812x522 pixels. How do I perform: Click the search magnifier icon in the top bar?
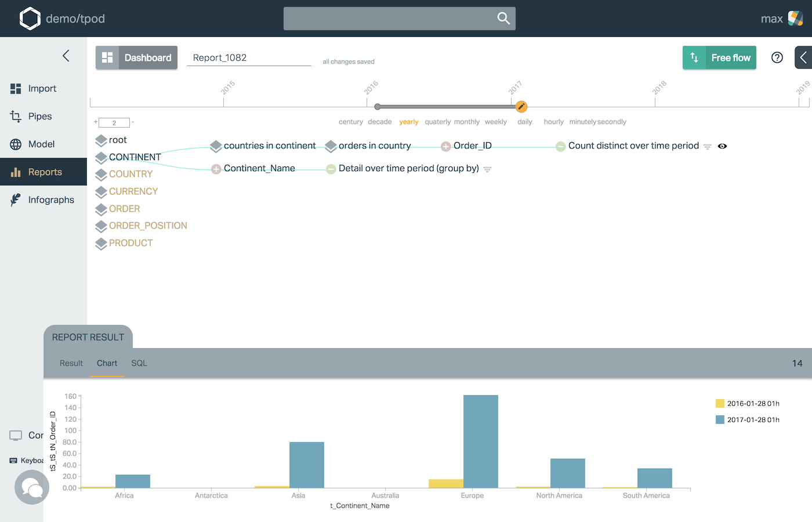[502, 18]
